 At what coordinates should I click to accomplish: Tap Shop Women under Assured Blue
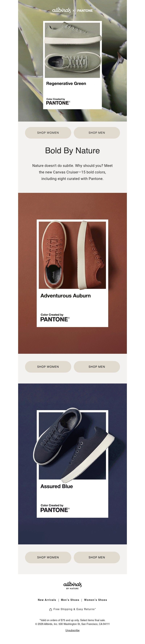(48, 557)
